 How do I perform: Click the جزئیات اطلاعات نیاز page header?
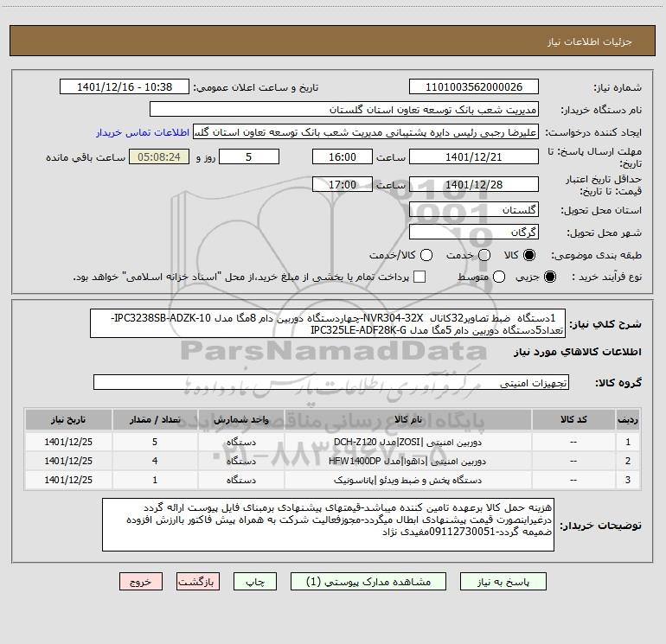pyautogui.click(x=590, y=41)
